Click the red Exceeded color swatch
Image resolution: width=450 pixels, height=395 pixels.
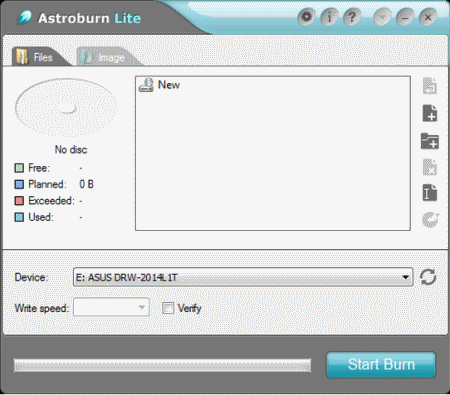point(19,201)
